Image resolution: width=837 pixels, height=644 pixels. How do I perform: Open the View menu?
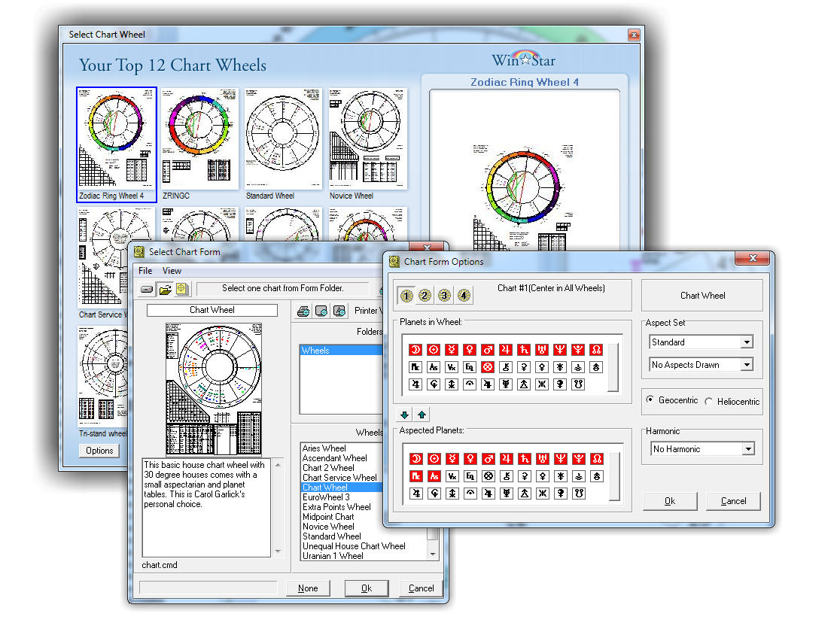172,271
